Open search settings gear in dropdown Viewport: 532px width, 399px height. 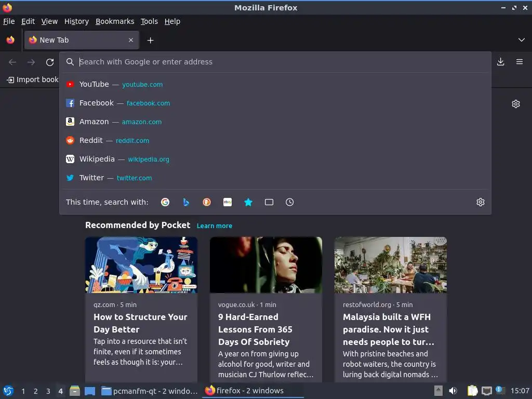click(481, 202)
